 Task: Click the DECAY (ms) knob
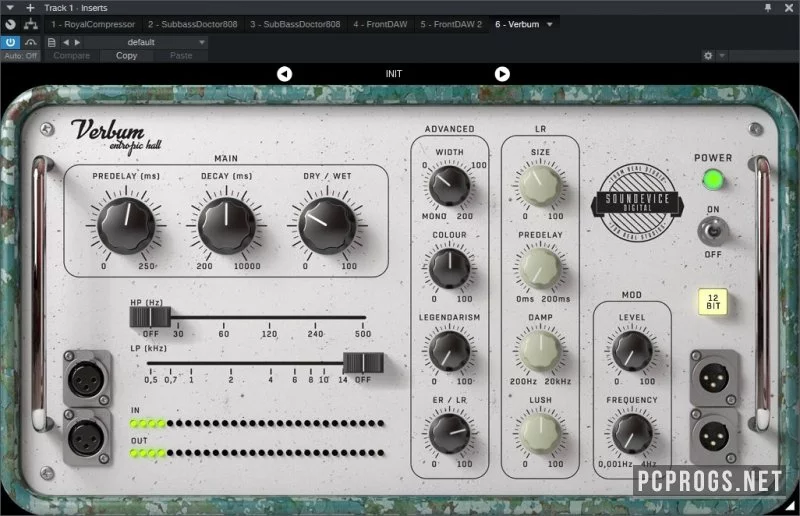(x=227, y=226)
